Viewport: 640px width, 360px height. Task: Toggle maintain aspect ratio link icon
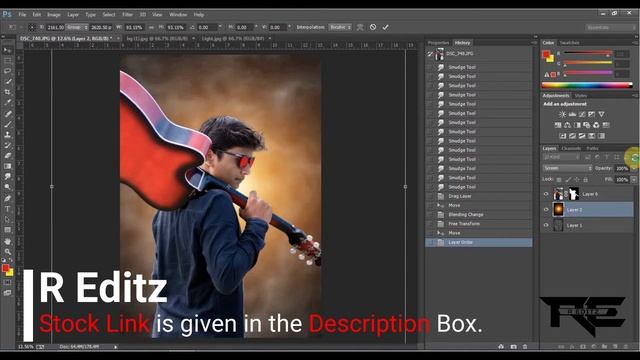click(x=151, y=27)
